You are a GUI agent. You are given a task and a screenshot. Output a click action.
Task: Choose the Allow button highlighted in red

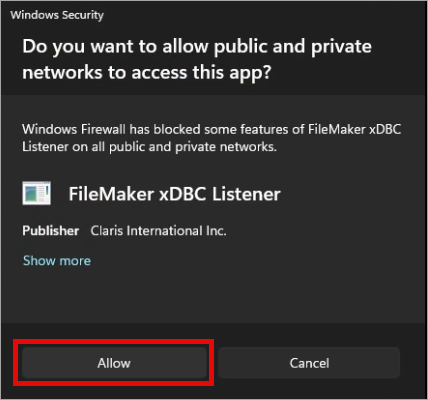[x=114, y=363]
